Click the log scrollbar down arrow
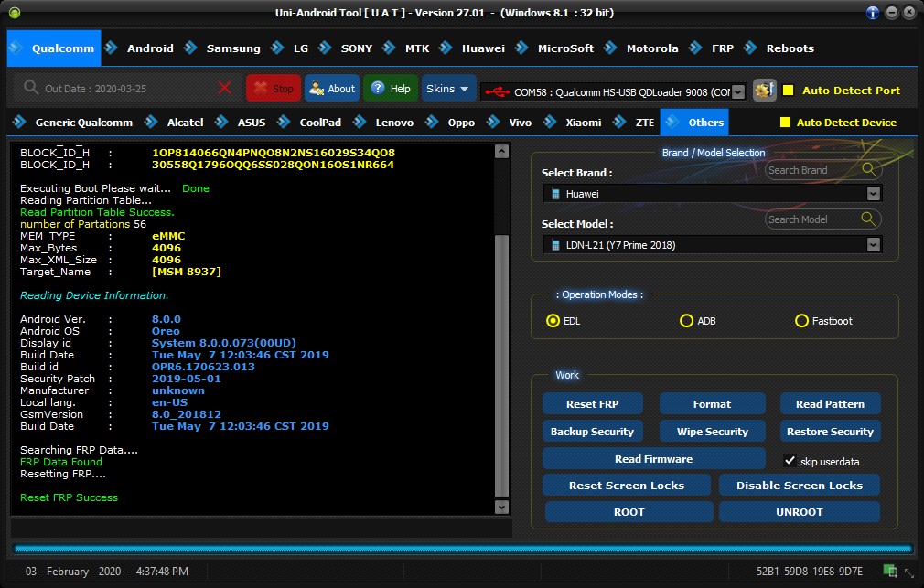This screenshot has height=588, width=924. pos(501,507)
